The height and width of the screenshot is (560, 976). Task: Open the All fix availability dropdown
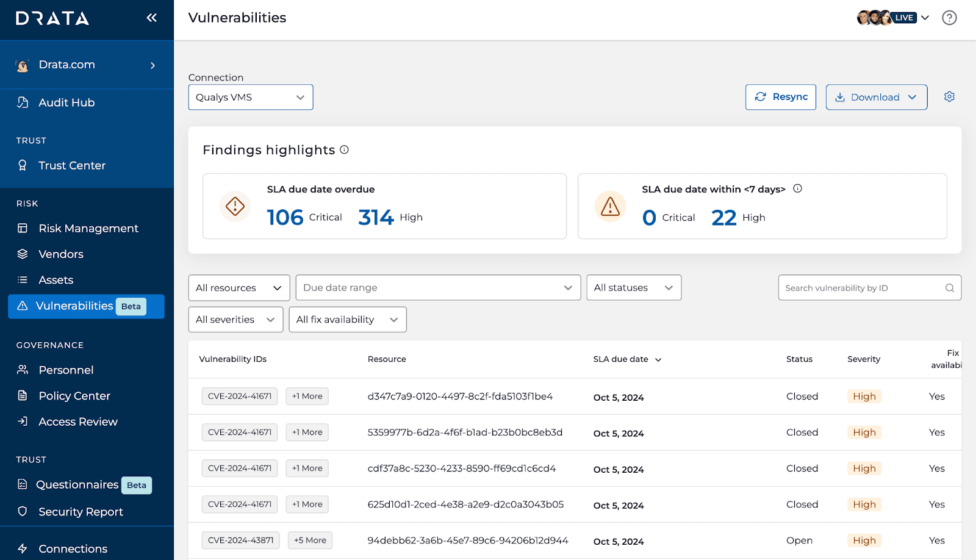(x=347, y=320)
